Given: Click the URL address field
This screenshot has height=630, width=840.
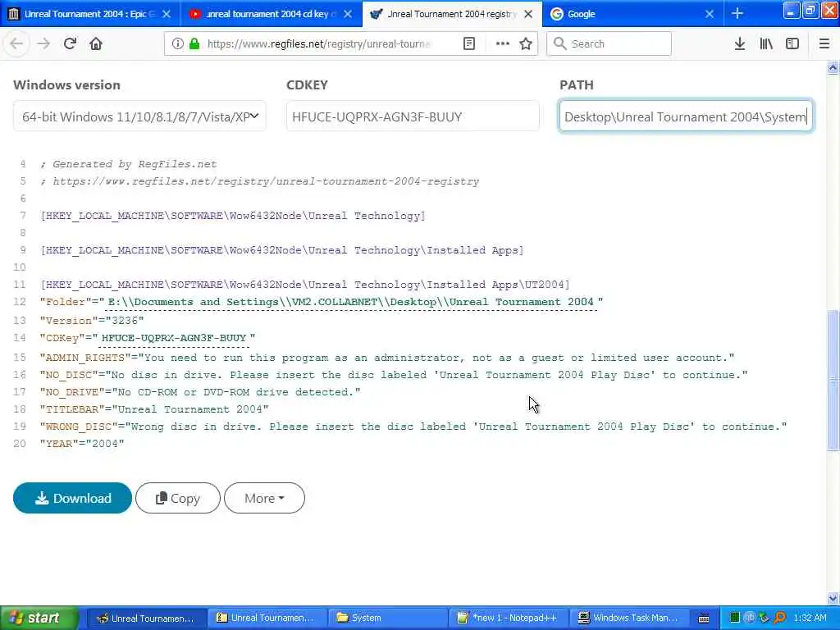Looking at the screenshot, I should (319, 43).
